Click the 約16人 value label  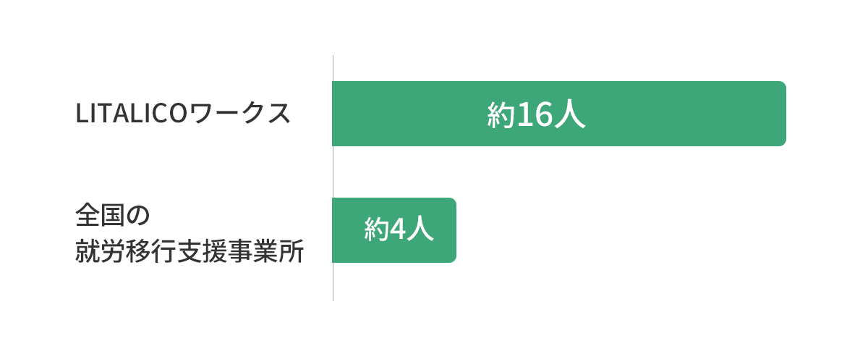tap(536, 114)
